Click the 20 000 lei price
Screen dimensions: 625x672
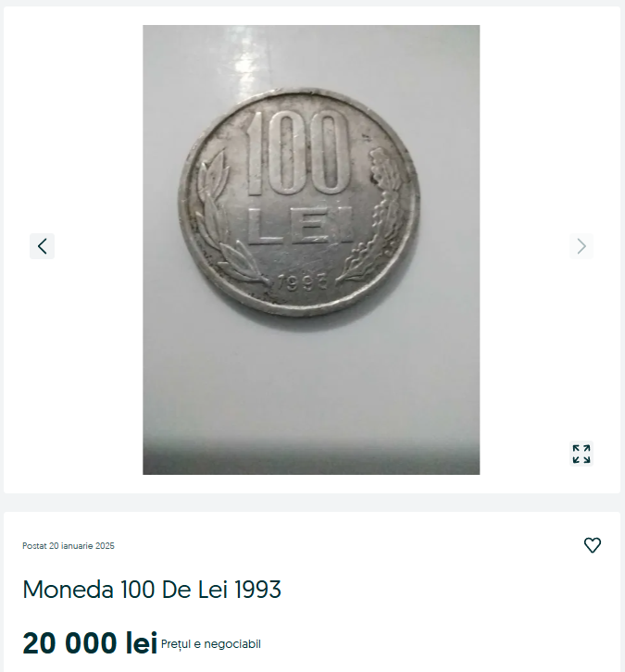click(x=90, y=643)
